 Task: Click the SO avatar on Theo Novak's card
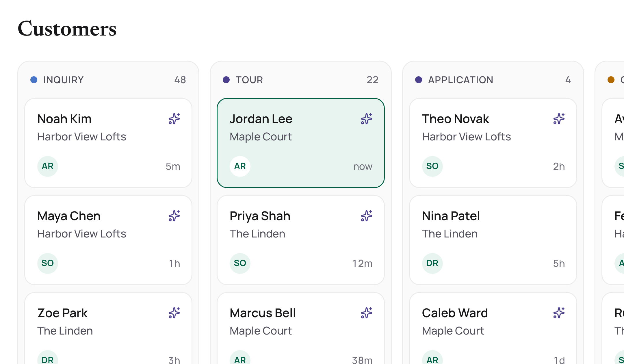(432, 166)
